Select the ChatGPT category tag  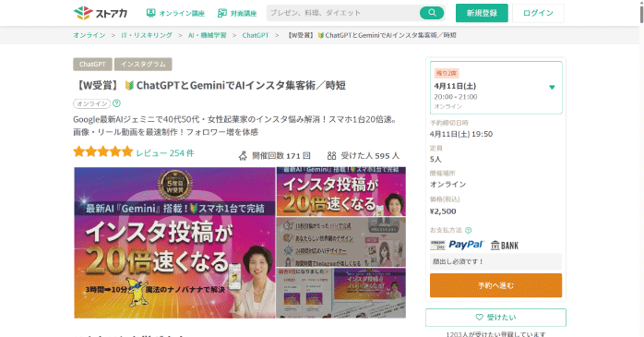pyautogui.click(x=92, y=64)
